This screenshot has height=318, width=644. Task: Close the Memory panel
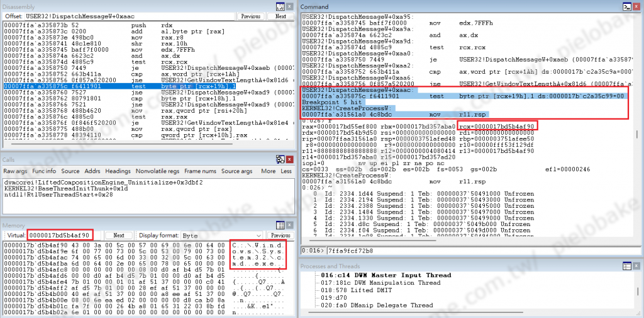click(289, 225)
